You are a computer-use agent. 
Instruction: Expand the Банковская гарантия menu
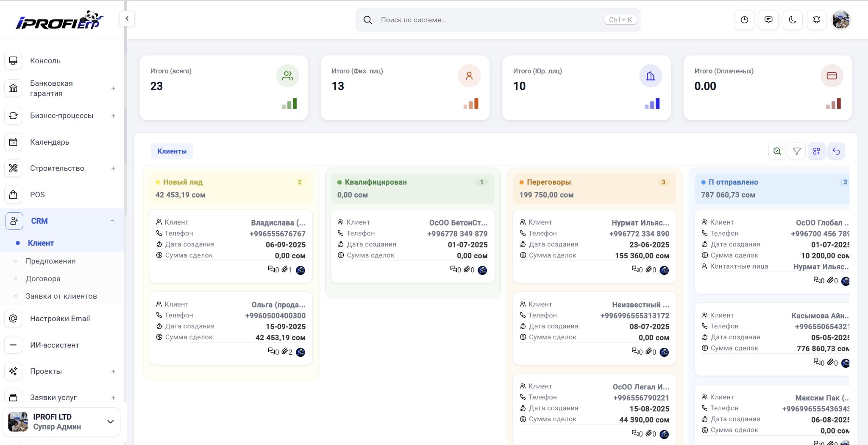pyautogui.click(x=113, y=88)
